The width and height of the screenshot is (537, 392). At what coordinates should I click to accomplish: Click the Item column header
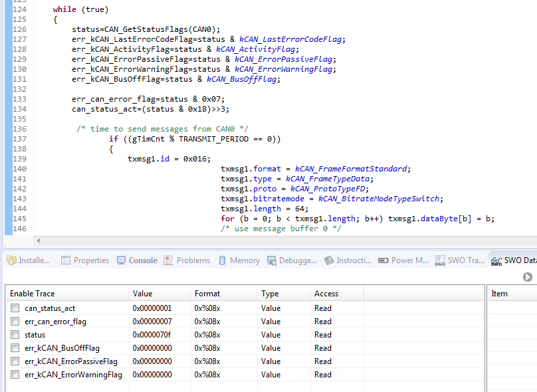[x=512, y=294]
